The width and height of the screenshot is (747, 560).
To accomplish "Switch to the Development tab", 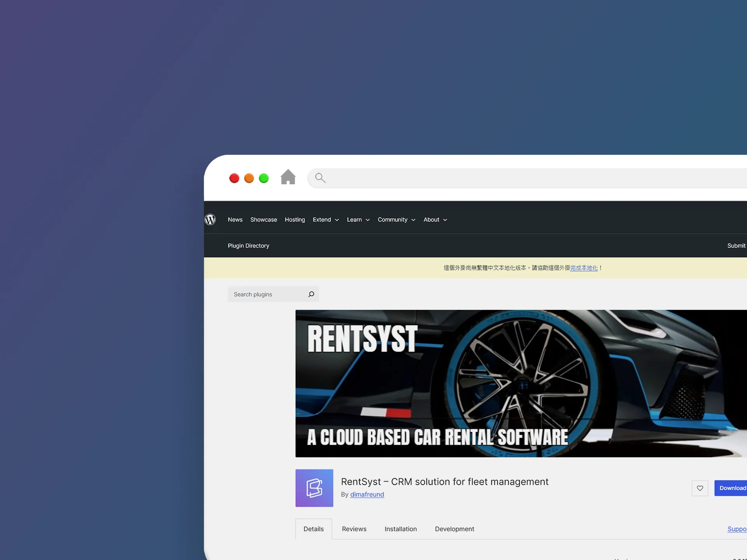I will click(454, 529).
